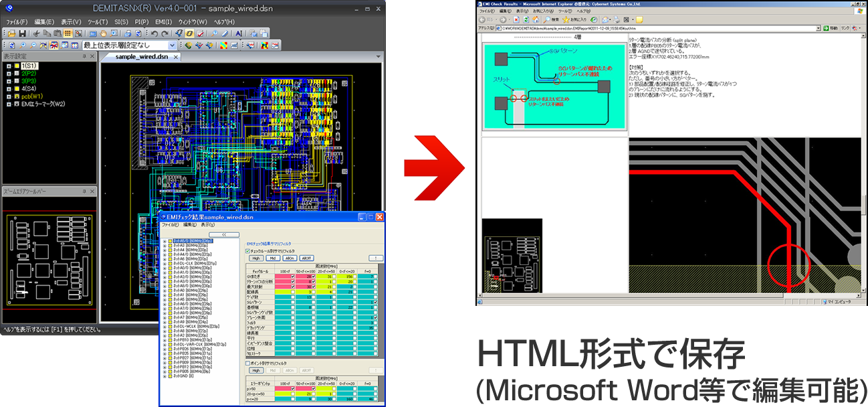Click the text annotation AI icon
The width and height of the screenshot is (868, 407).
pos(238,33)
